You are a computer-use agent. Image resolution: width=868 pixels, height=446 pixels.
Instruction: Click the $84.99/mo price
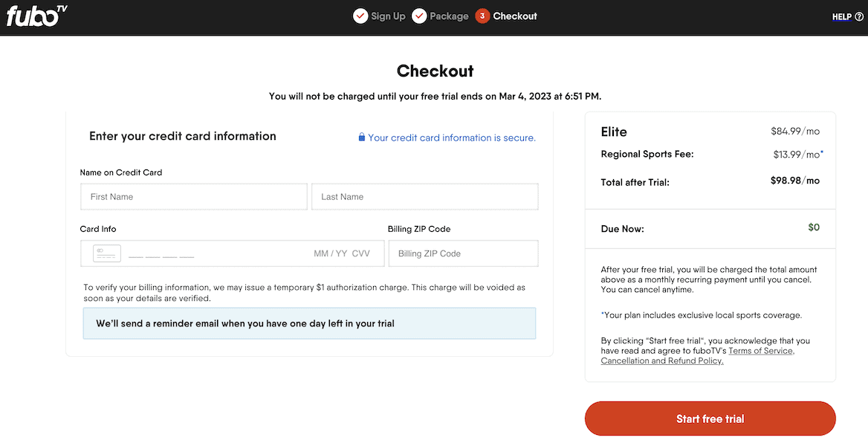pyautogui.click(x=795, y=132)
